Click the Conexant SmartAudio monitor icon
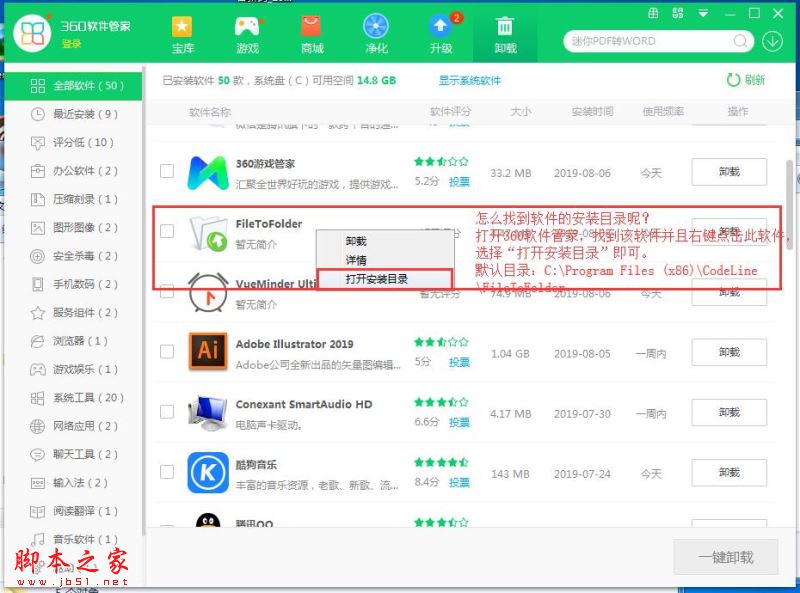The image size is (800, 593). 207,412
